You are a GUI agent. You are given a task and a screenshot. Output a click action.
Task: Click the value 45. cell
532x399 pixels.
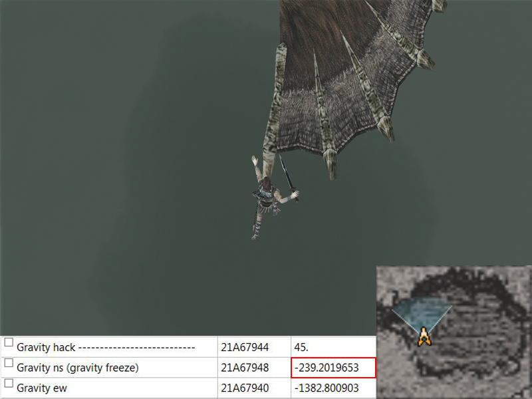pos(334,347)
